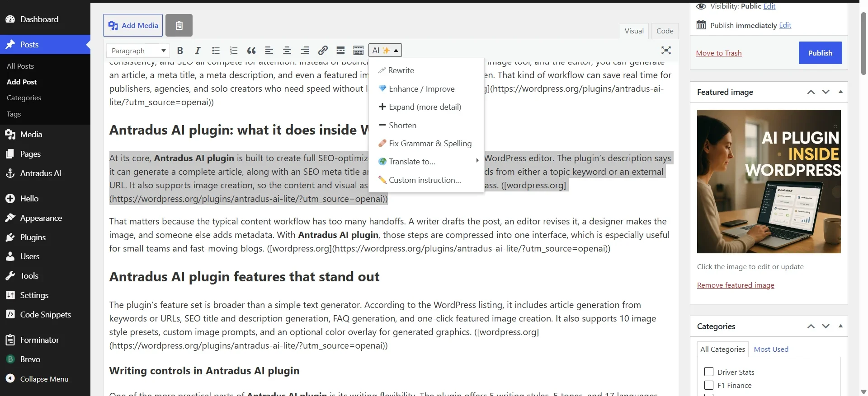The height and width of the screenshot is (396, 868).
Task: Click the clipboard icon button beside Add Media
Action: (179, 25)
